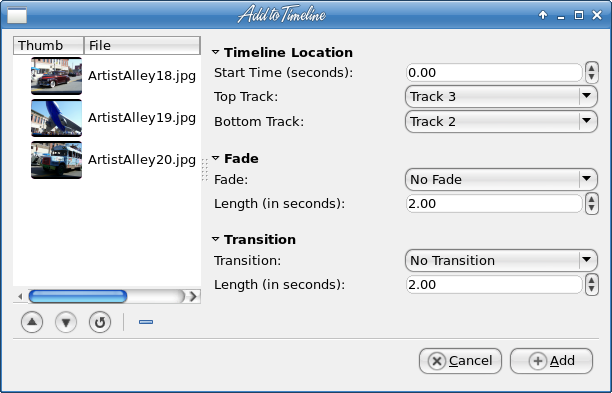Click the Thumb column header
Image resolution: width=612 pixels, height=393 pixels.
pyautogui.click(x=48, y=45)
